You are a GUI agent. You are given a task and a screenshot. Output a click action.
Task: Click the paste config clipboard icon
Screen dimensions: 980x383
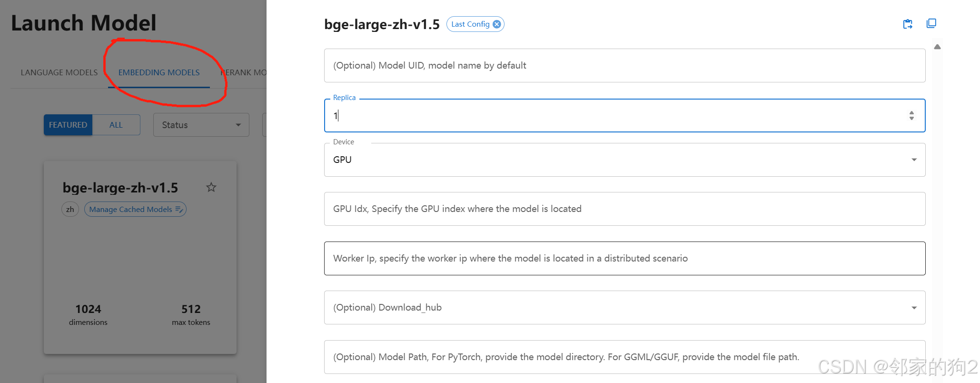(x=908, y=24)
